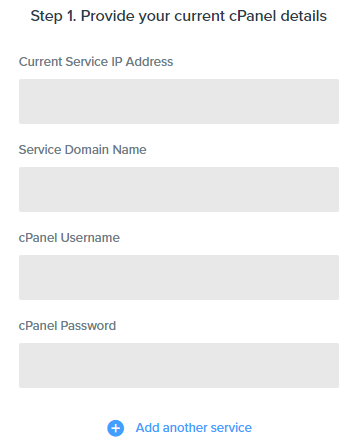Focus the Current Service IP Address field
Image resolution: width=360 pixels, height=444 pixels.
click(x=179, y=101)
